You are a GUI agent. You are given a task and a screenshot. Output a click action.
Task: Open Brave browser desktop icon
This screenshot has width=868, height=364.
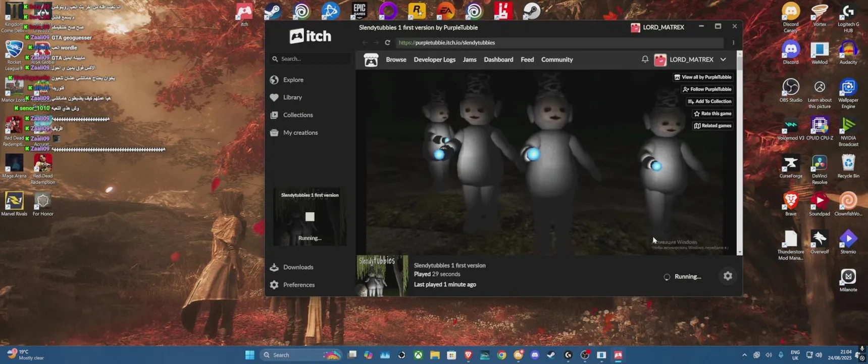tap(791, 205)
